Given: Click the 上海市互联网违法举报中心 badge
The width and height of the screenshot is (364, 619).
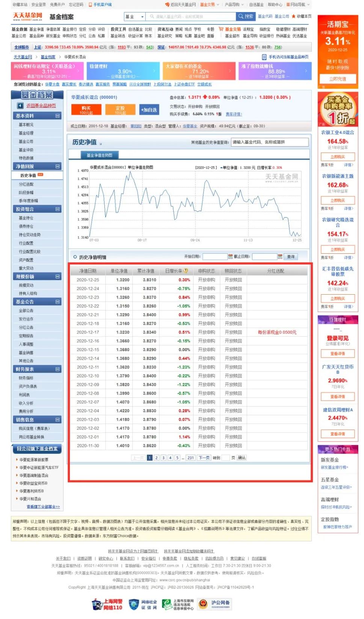Looking at the screenshot, I should pos(178,604).
